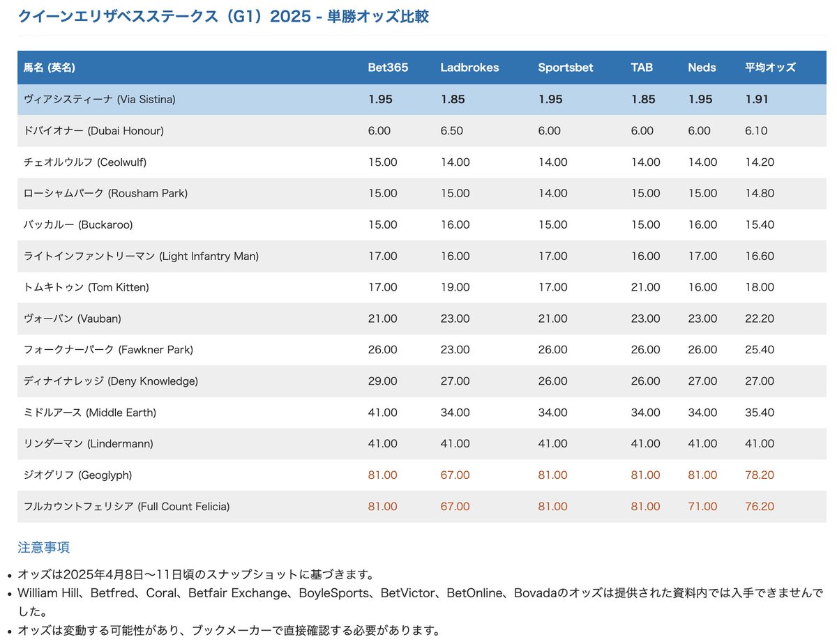Select the Dubai Honour horse name cell
Viewport: 837px width, 644px height.
(x=93, y=130)
